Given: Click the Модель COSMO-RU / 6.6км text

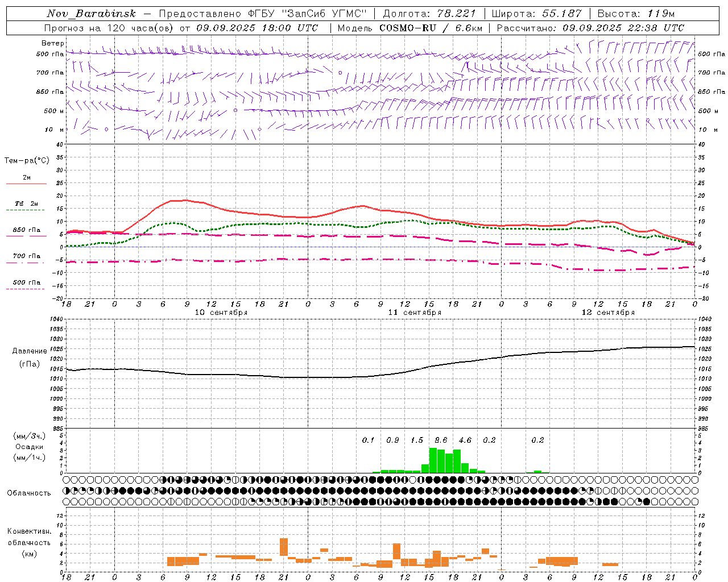Looking at the screenshot, I should pyautogui.click(x=410, y=28).
